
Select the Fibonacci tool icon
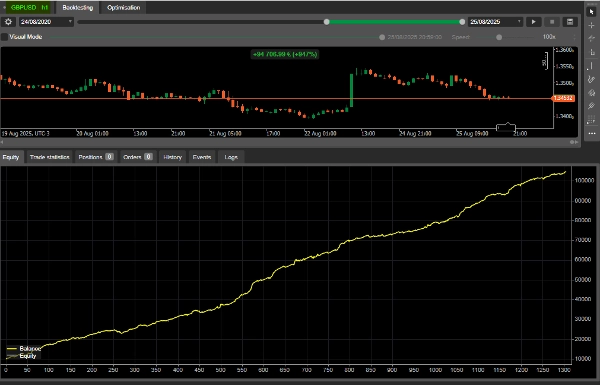click(592, 79)
